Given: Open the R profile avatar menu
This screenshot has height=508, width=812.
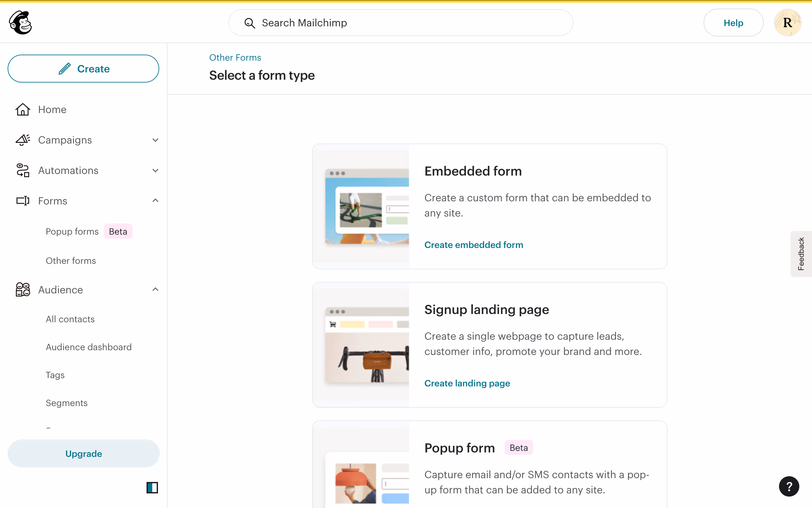Looking at the screenshot, I should (x=788, y=23).
